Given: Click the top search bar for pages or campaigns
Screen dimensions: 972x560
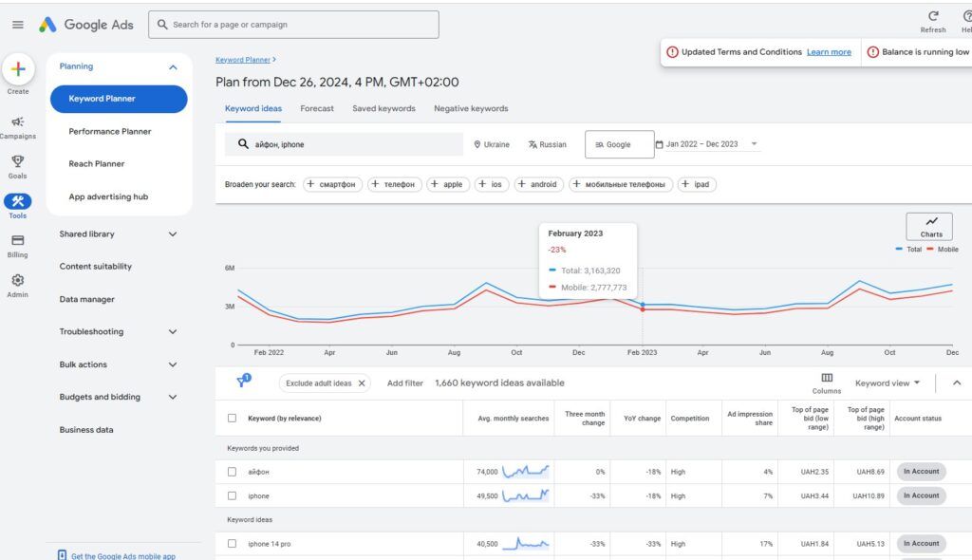Looking at the screenshot, I should tap(292, 24).
